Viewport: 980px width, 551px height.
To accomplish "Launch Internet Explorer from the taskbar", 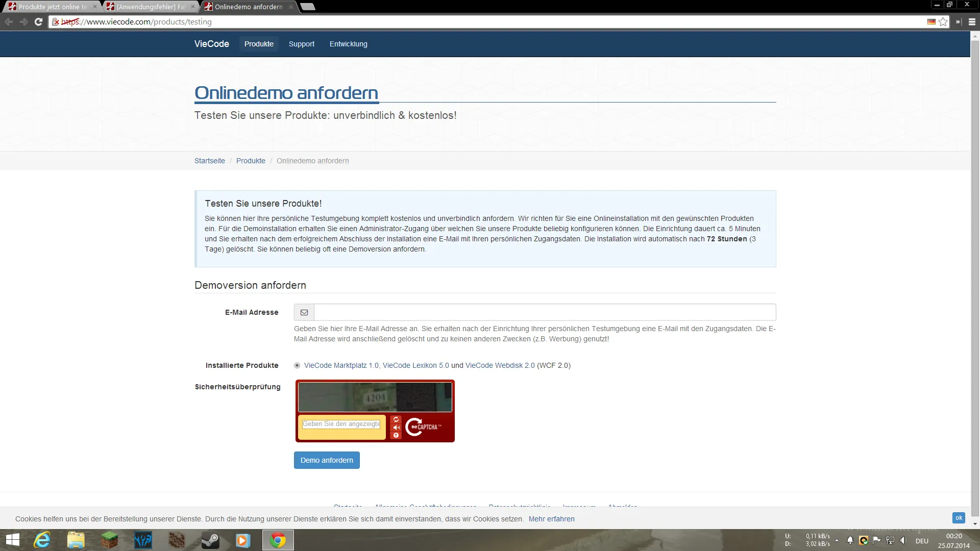I will (42, 540).
